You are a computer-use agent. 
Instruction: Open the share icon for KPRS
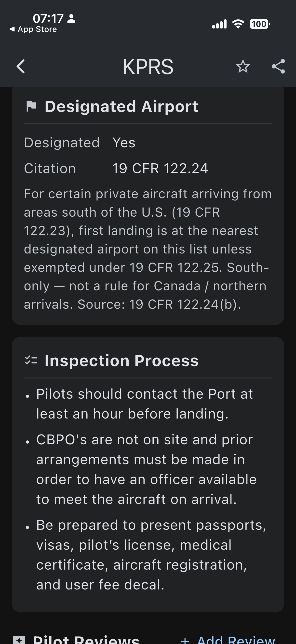278,67
